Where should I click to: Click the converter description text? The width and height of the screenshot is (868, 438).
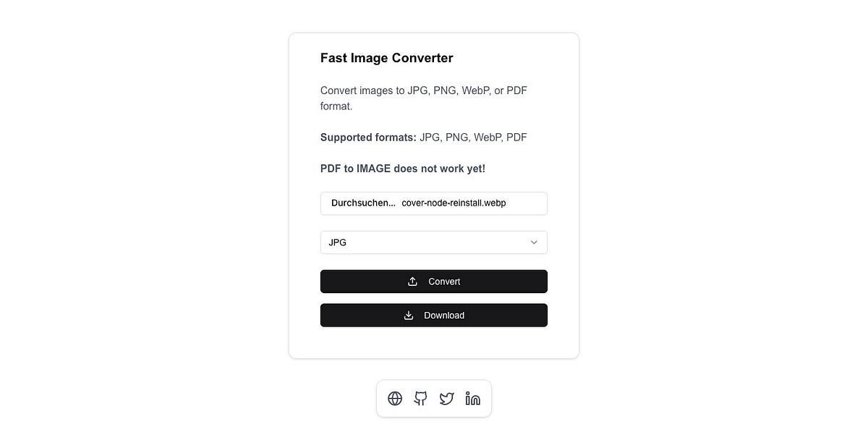[423, 98]
